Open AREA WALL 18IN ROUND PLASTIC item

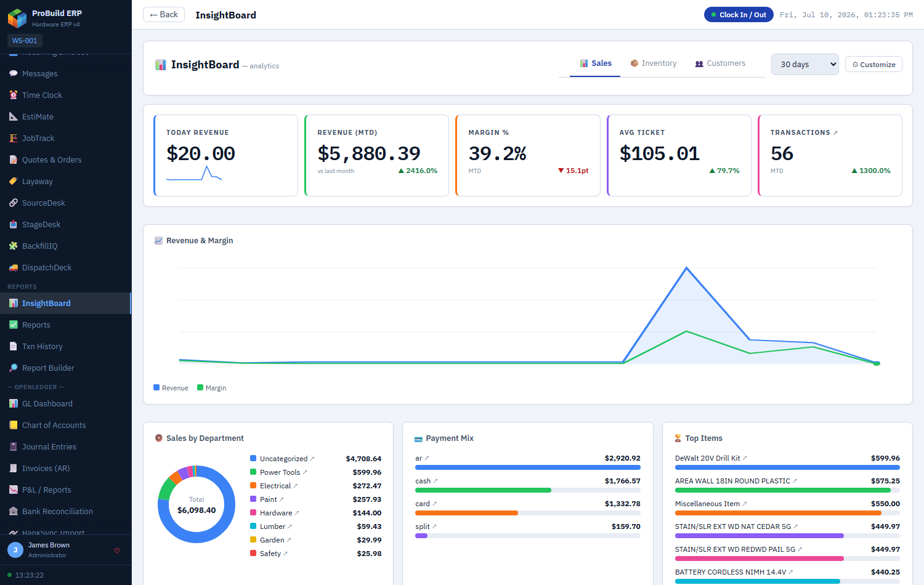click(736, 481)
